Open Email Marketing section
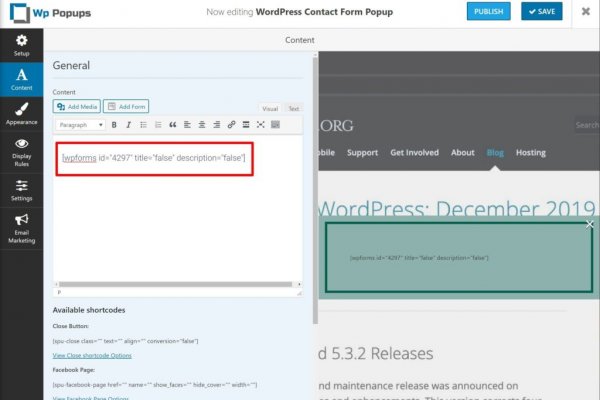Image resolution: width=600 pixels, height=400 pixels. coord(21,228)
